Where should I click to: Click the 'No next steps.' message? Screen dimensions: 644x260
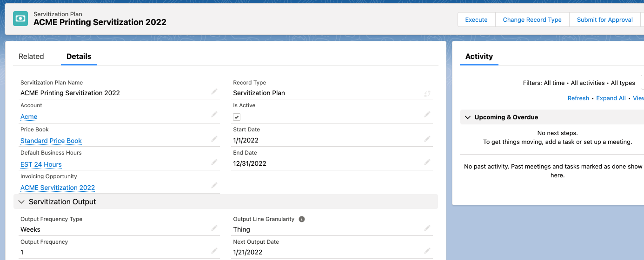(x=558, y=133)
